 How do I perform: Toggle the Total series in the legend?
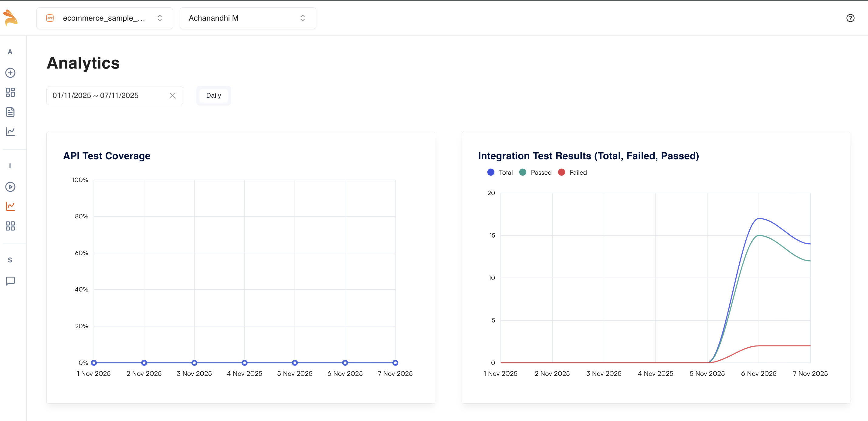pyautogui.click(x=500, y=172)
